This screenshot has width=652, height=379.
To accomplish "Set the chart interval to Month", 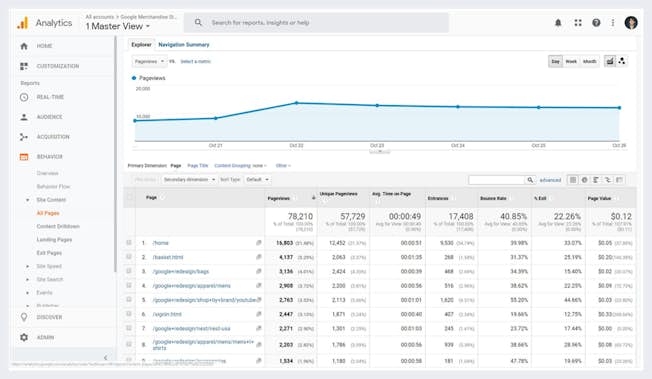I will tap(590, 62).
